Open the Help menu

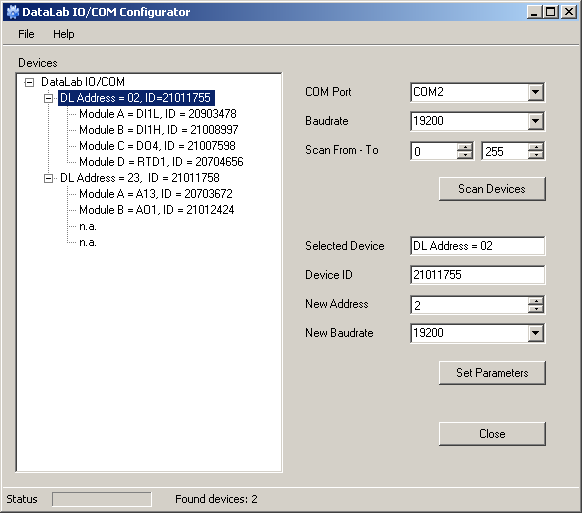coord(63,34)
